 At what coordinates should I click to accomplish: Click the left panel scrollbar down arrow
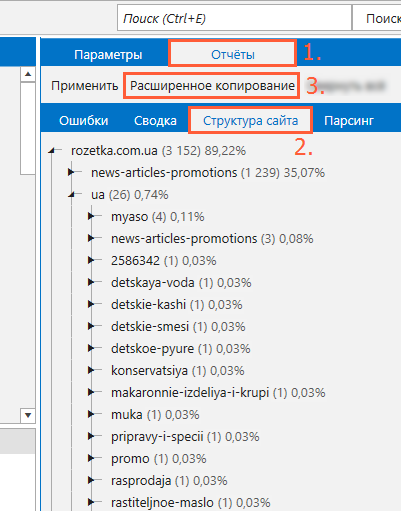point(28,415)
